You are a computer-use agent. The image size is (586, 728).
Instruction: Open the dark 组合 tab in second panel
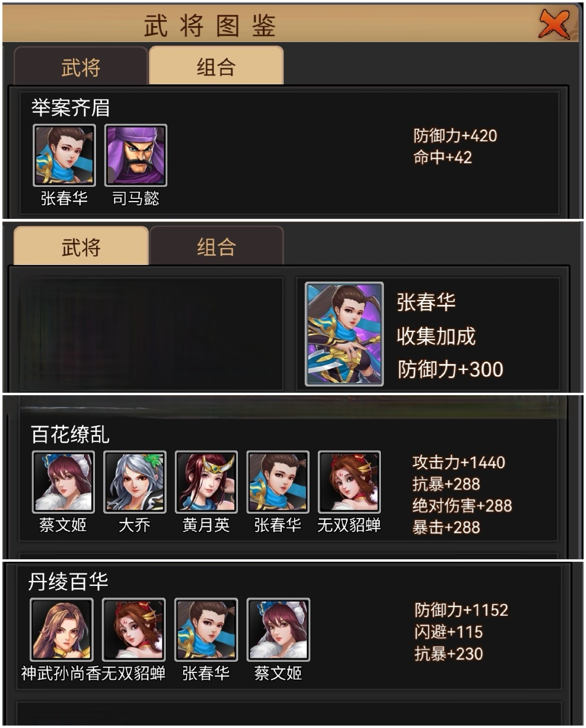216,246
